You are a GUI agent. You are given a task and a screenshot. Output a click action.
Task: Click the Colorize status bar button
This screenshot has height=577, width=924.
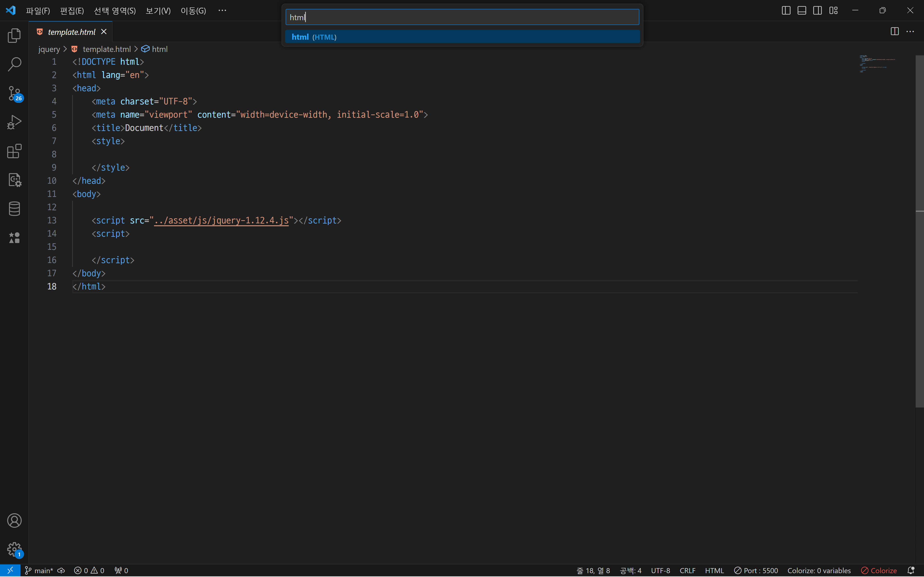pos(879,570)
